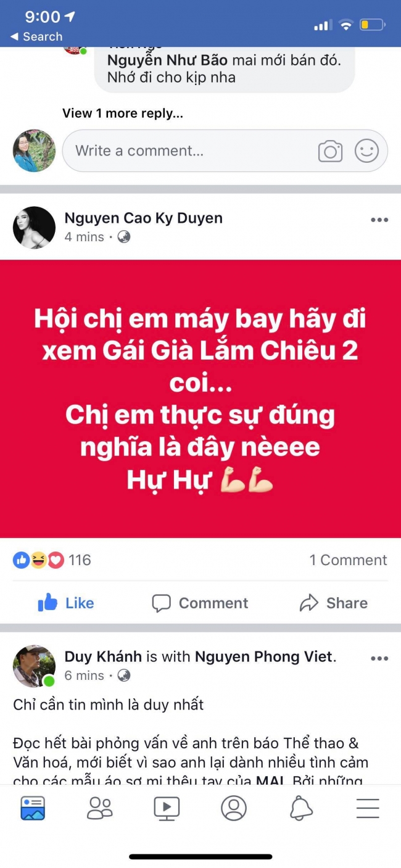Open the three-dot menu on Nguyen Cao Ky Duyen's post
This screenshot has width=401, height=868.
pos(379,220)
